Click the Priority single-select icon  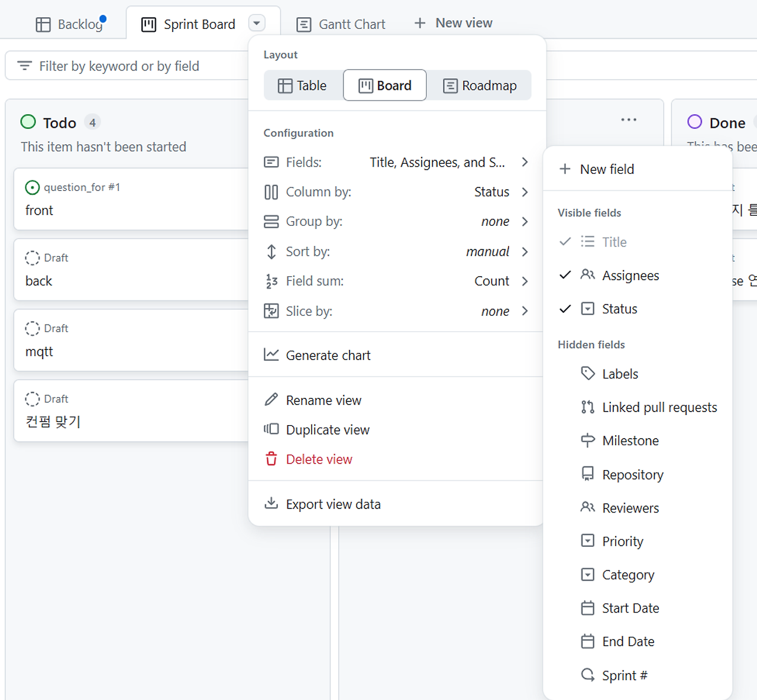tap(588, 540)
